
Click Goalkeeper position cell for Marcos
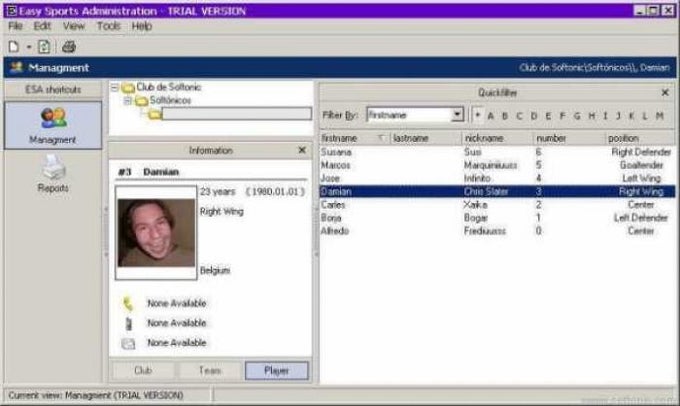(641, 165)
